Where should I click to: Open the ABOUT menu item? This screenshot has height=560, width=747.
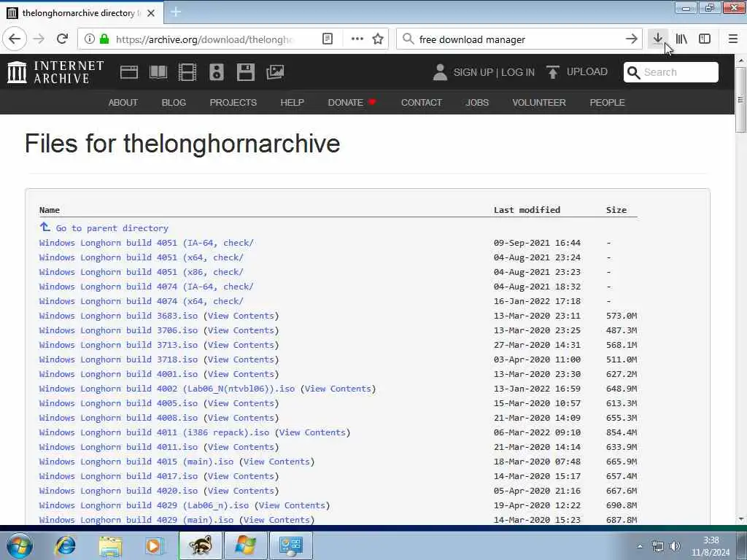123,102
